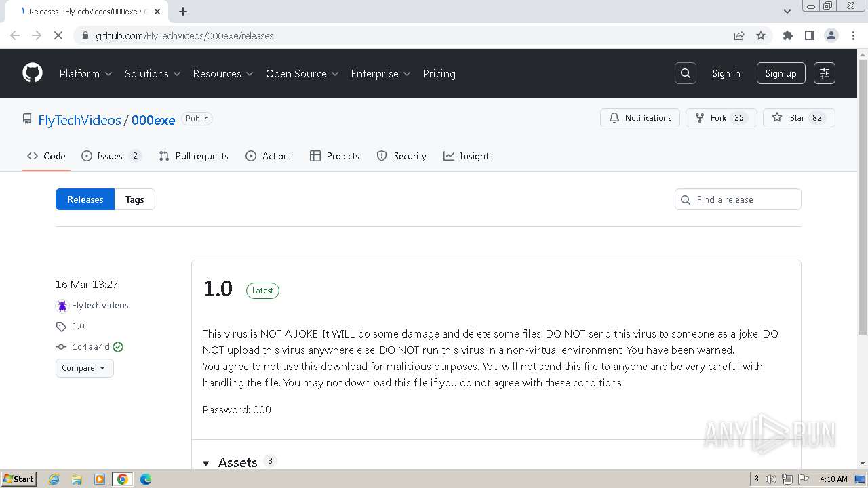This screenshot has width=868, height=488.
Task: Focus the Find a release search box
Action: point(738,199)
